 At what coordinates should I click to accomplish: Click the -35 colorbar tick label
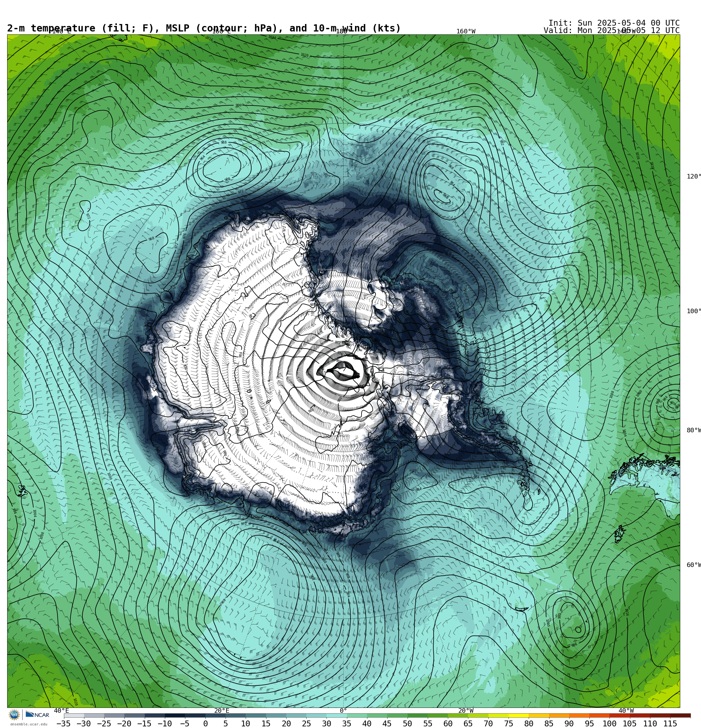[63, 723]
